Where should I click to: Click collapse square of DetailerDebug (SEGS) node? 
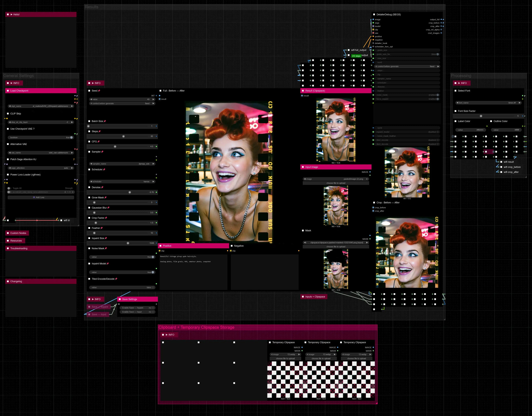point(374,14)
